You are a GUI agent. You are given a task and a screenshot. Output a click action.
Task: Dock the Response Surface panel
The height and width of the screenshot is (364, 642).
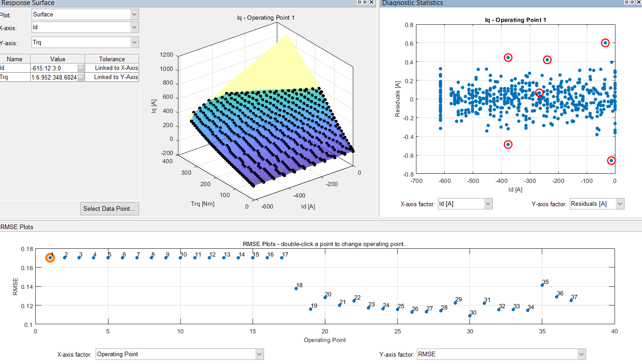(x=359, y=2)
